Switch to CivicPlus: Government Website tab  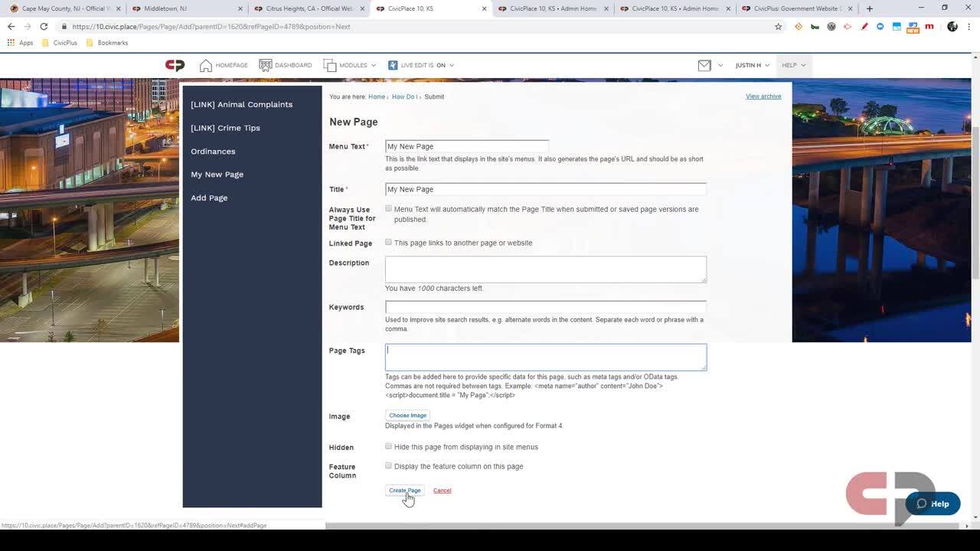point(798,8)
